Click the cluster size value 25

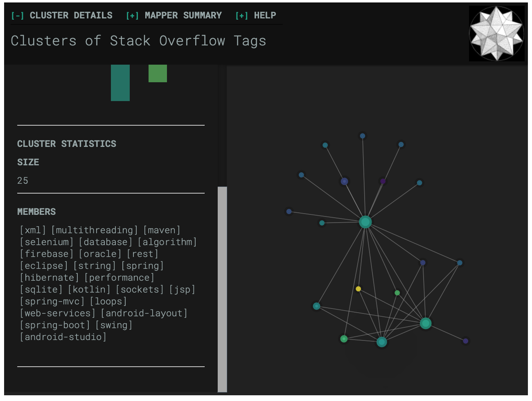tap(23, 180)
